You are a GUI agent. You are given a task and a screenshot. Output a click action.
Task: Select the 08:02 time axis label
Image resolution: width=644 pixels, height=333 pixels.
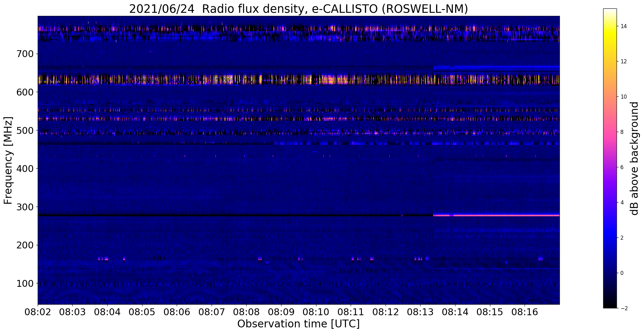click(x=38, y=312)
